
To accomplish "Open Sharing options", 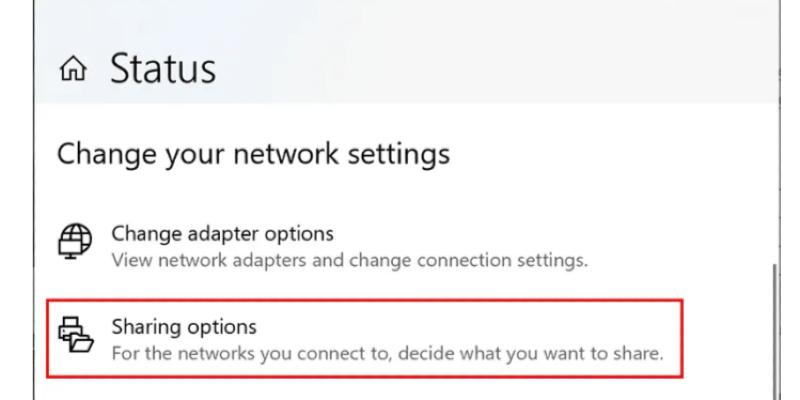I will (x=184, y=326).
